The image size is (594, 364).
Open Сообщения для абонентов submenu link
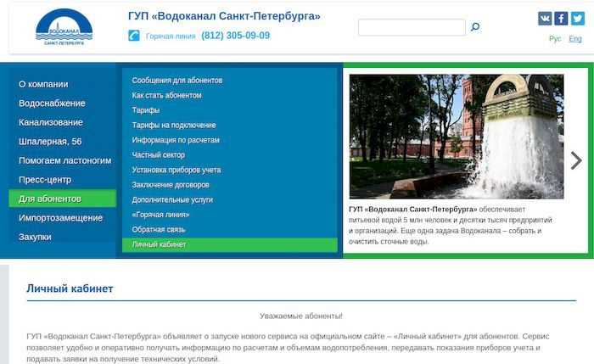pos(177,81)
